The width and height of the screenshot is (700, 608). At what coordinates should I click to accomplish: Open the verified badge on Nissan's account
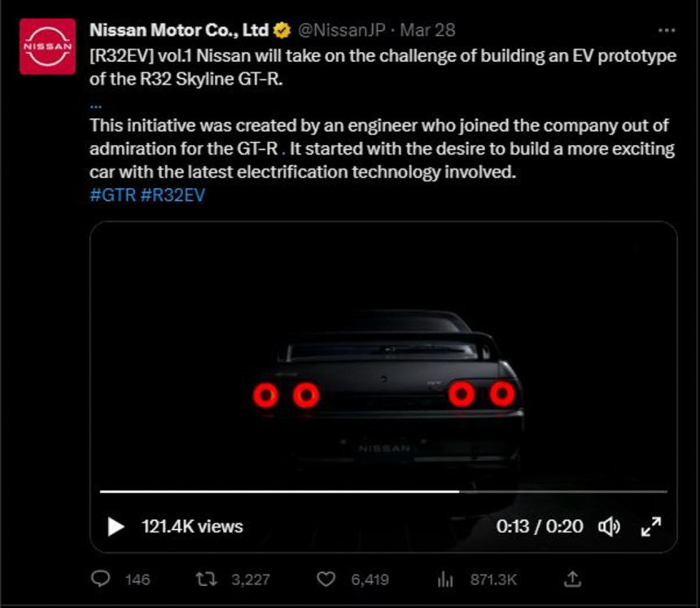280,28
